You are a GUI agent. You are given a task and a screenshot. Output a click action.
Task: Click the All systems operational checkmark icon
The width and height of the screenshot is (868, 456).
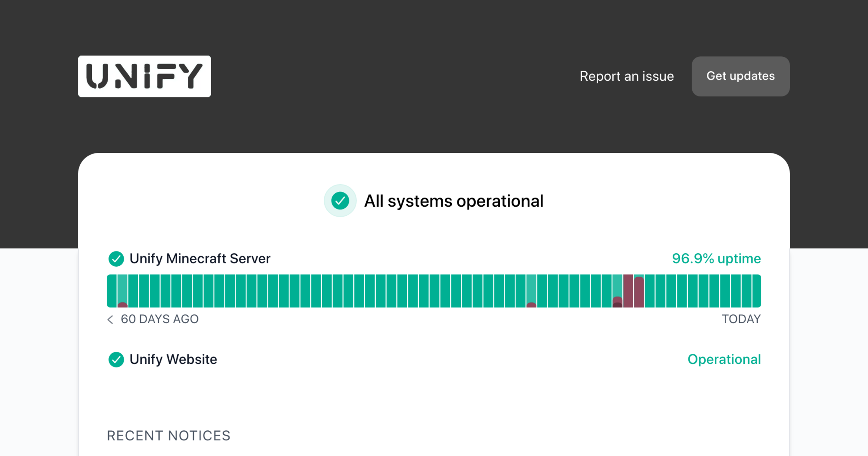coord(340,201)
